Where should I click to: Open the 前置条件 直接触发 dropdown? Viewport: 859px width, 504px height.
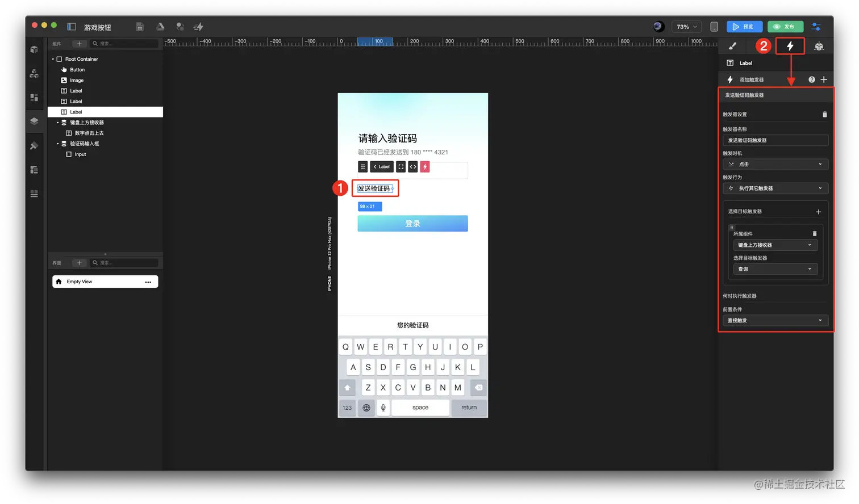tap(775, 320)
